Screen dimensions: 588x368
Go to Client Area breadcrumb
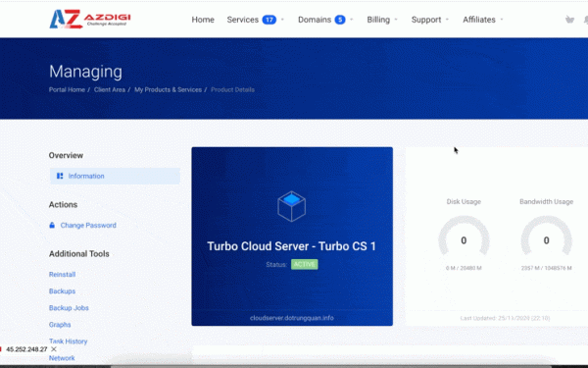[110, 89]
